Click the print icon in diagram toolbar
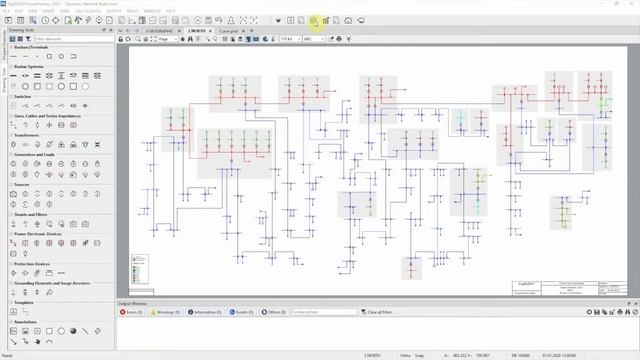 pyautogui.click(x=339, y=39)
